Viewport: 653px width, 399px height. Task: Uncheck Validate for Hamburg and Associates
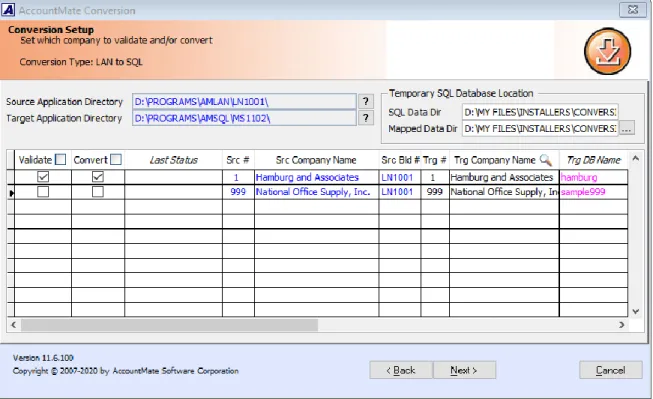click(x=43, y=177)
